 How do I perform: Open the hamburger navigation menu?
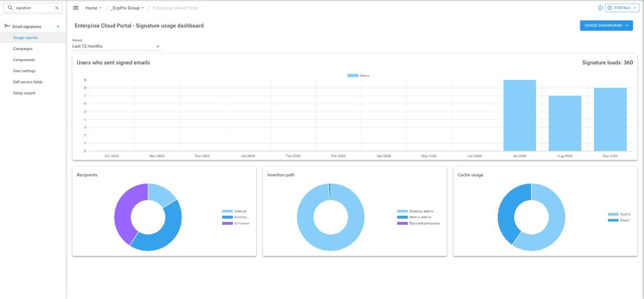(76, 8)
